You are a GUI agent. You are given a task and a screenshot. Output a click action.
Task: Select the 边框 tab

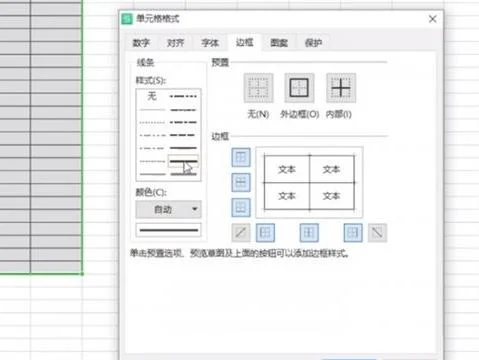245,42
